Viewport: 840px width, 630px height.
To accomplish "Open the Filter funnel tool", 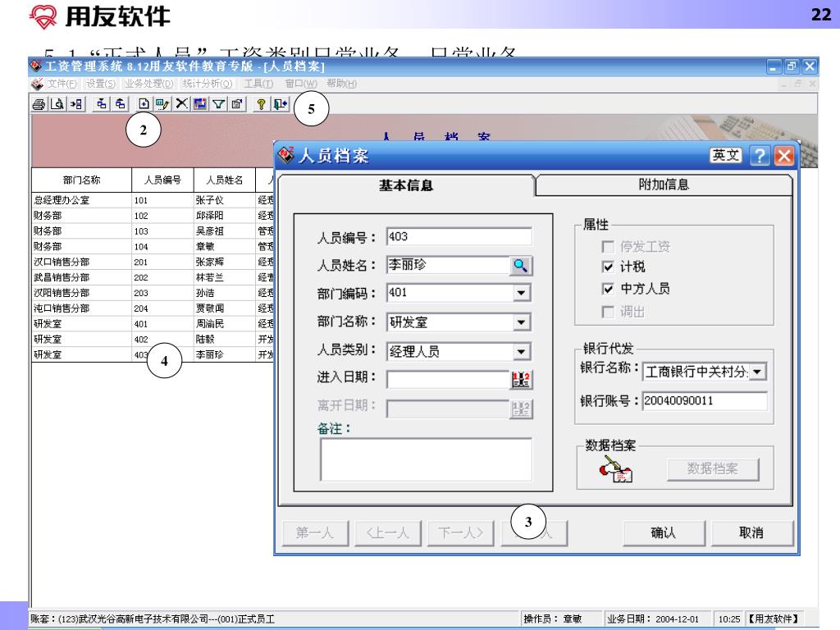I will [x=218, y=104].
